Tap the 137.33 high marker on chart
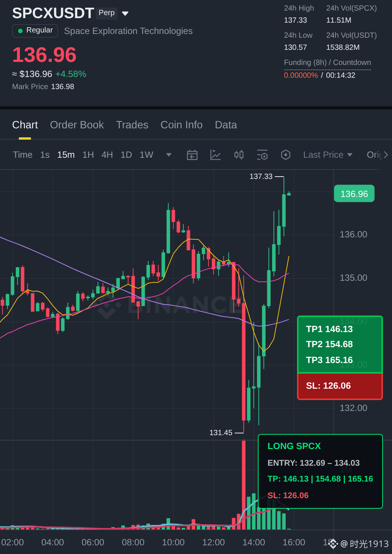The height and width of the screenshot is (554, 392). (261, 176)
